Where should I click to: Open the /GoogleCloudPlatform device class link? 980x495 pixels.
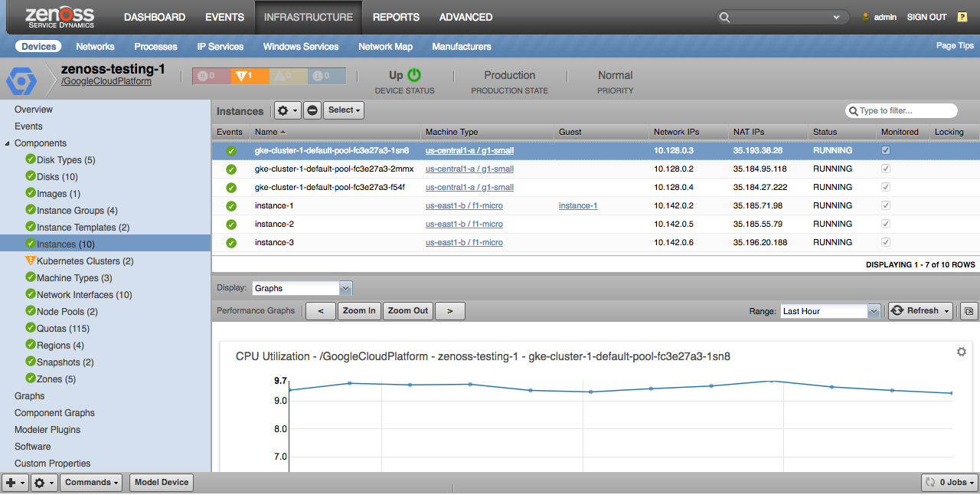click(x=106, y=81)
